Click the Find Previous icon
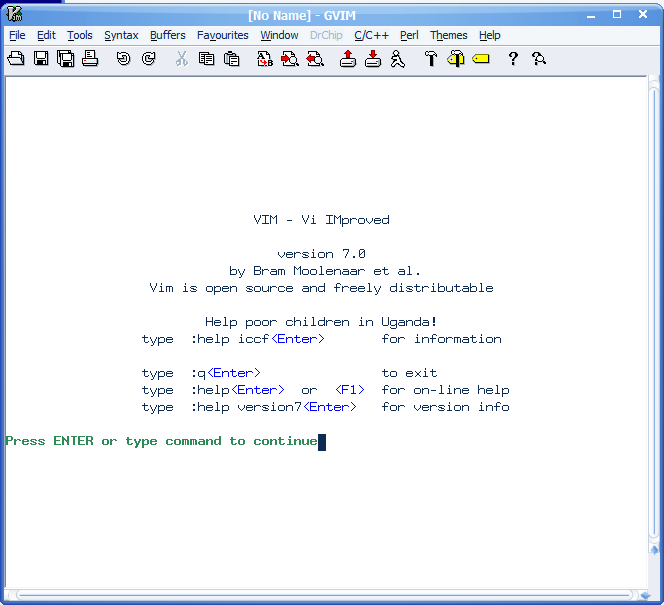The image size is (664, 605). coord(315,58)
